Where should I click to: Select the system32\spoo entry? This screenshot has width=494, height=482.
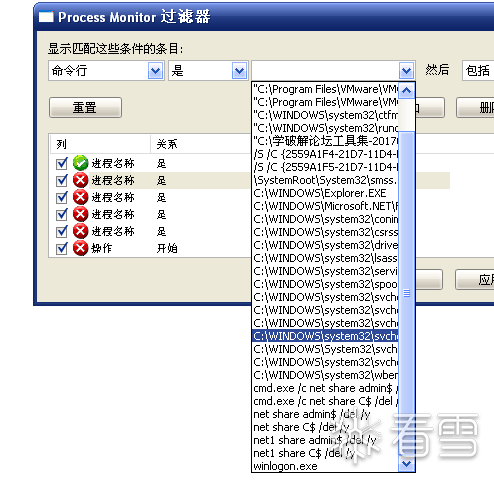[325, 284]
